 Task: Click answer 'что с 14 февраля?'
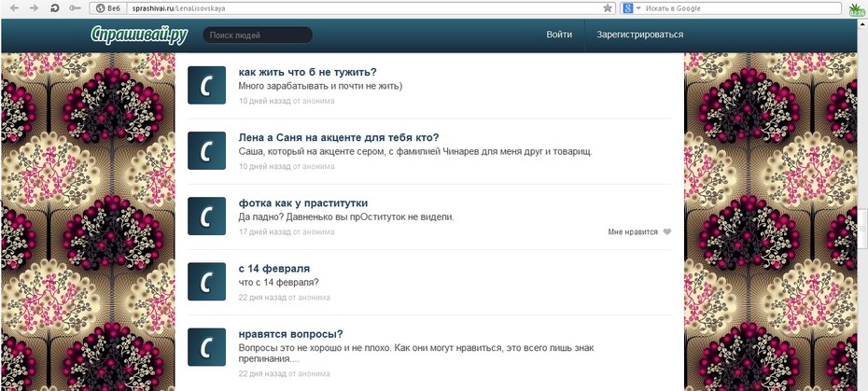pos(278,283)
